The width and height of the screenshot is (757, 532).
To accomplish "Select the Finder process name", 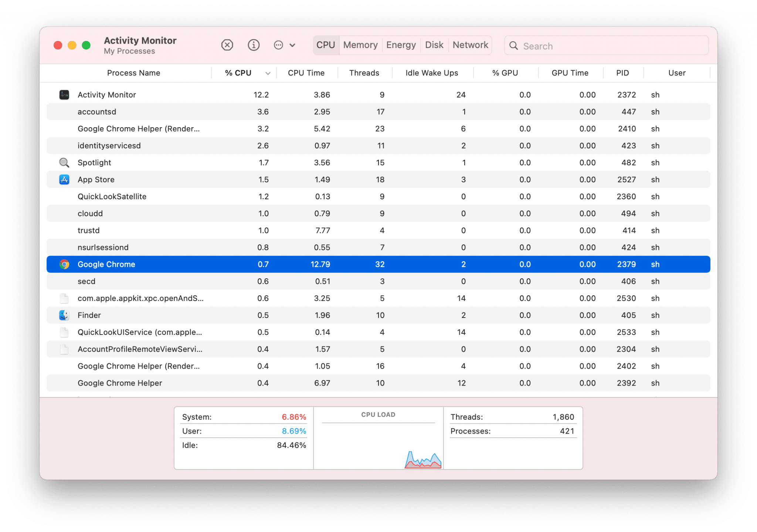I will 89,315.
